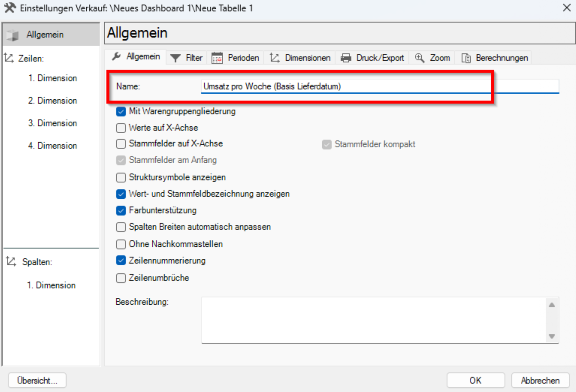Select 2. Dimension under Zeilen
Image resolution: width=576 pixels, height=392 pixels.
click(52, 101)
